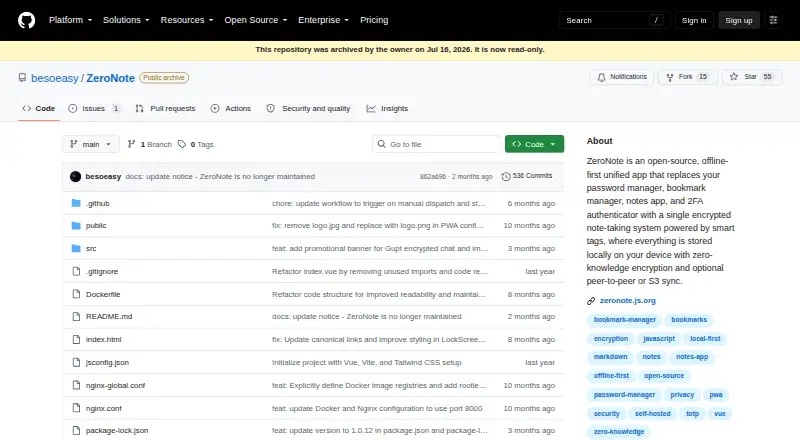Open the GitHub home logo
Image resolution: width=800 pixels, height=440 pixels.
[27, 20]
